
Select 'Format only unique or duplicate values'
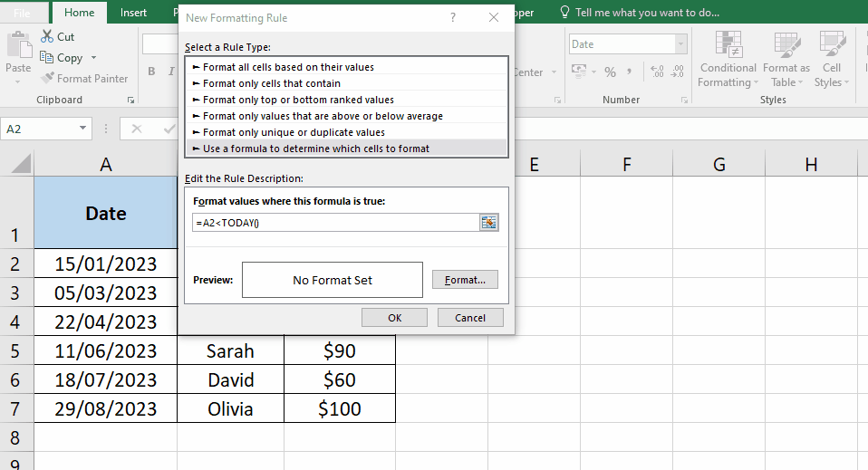(x=346, y=132)
